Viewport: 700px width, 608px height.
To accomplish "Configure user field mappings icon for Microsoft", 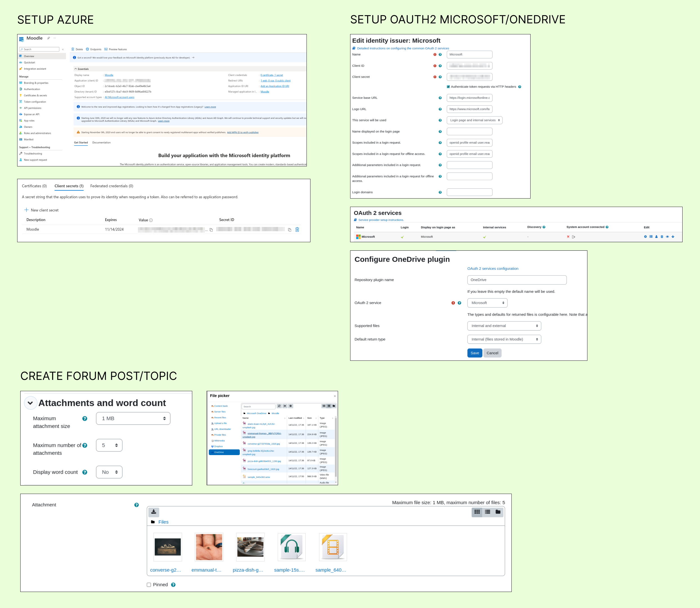I will pyautogui.click(x=656, y=237).
